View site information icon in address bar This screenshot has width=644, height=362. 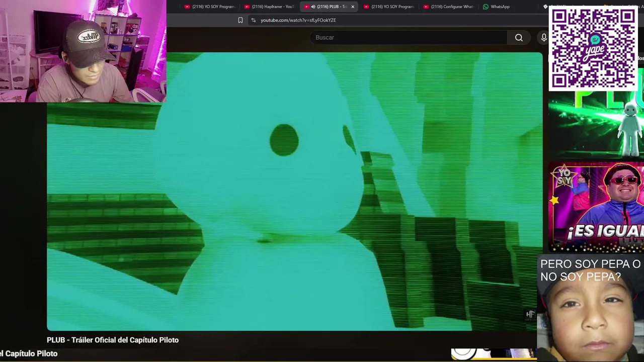point(254,20)
